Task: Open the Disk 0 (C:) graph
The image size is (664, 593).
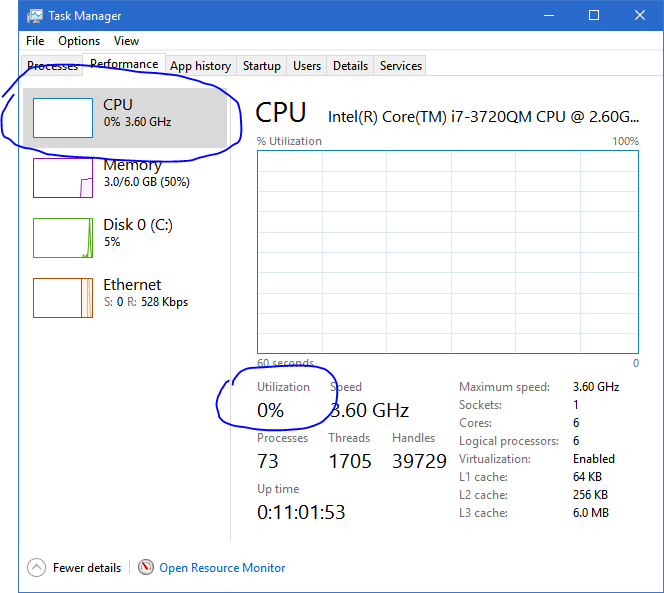Action: (x=63, y=237)
